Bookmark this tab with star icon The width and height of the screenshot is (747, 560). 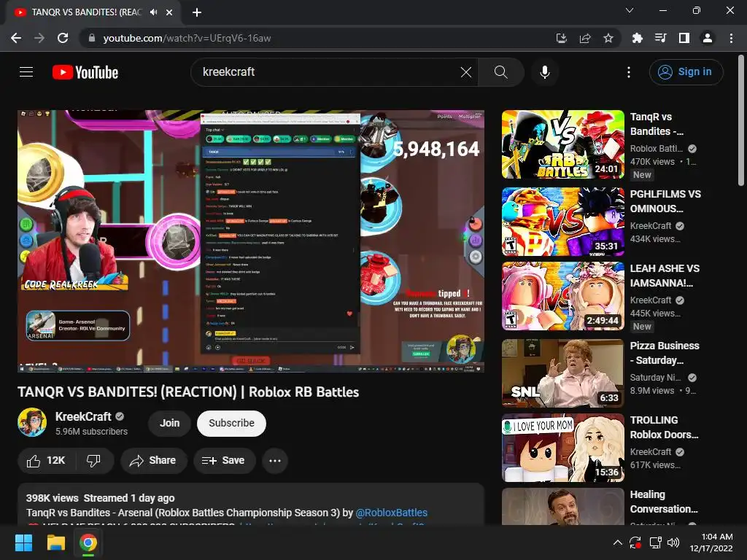(608, 38)
